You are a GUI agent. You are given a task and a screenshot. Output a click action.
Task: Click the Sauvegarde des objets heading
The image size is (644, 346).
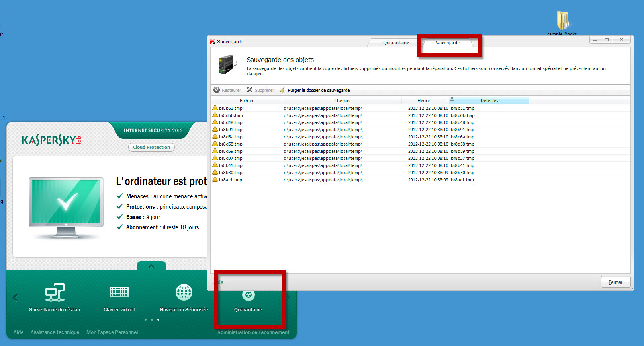click(x=280, y=60)
